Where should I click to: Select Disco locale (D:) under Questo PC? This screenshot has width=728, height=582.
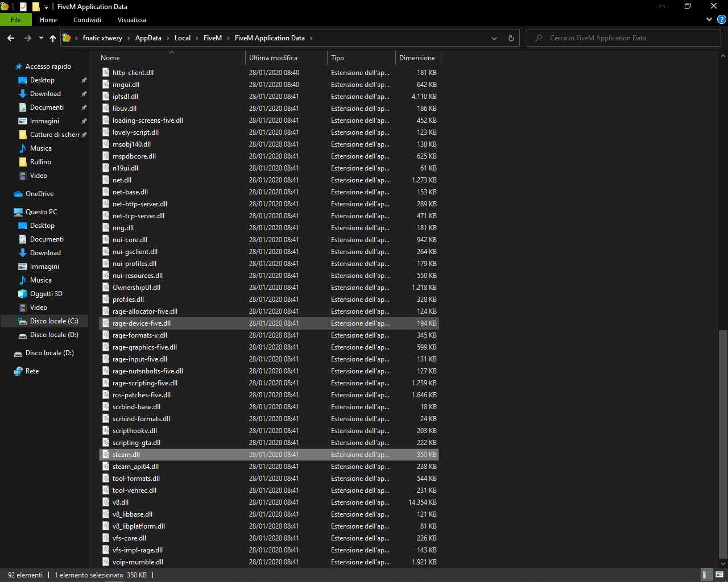54,335
